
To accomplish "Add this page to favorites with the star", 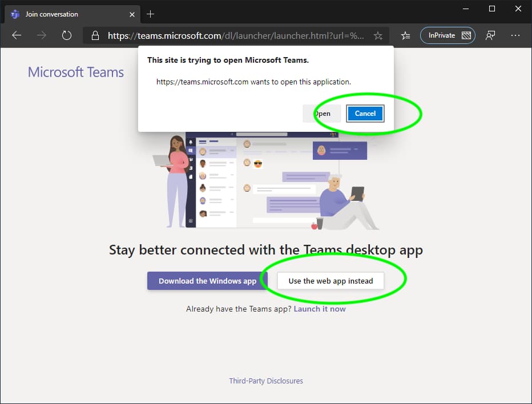I will (x=378, y=36).
